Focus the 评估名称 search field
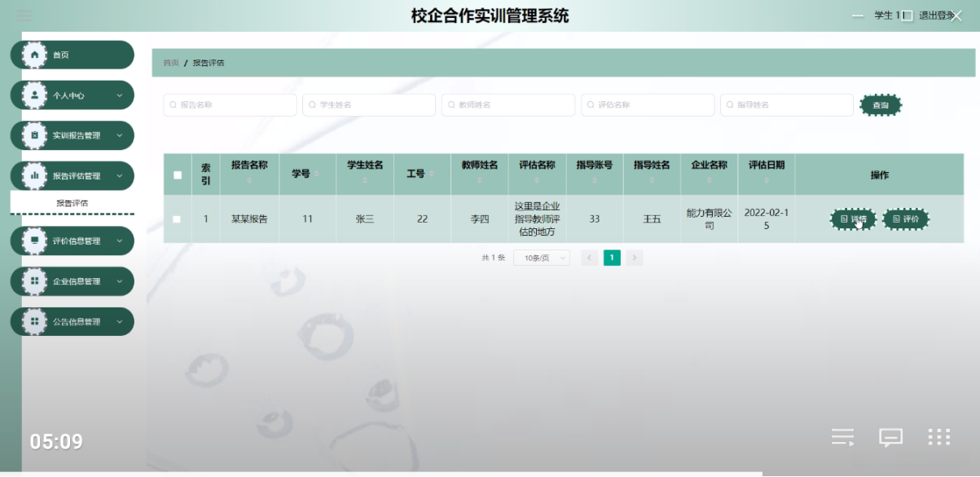980x477 pixels. (648, 105)
